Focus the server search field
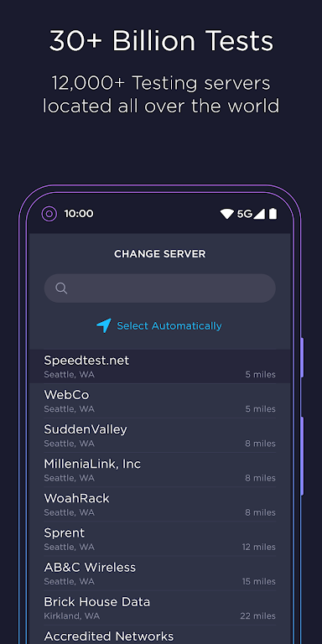322x644 pixels. 160,288
